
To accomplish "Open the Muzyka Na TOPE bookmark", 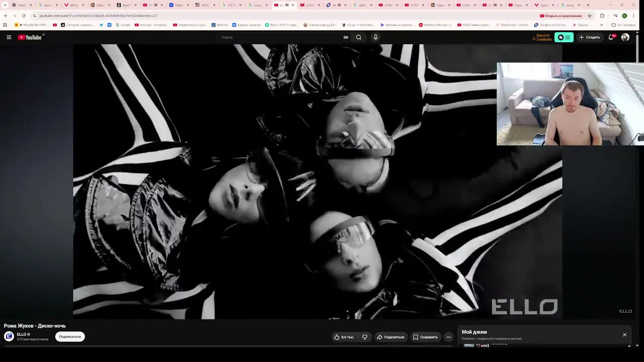I will (x=31, y=25).
